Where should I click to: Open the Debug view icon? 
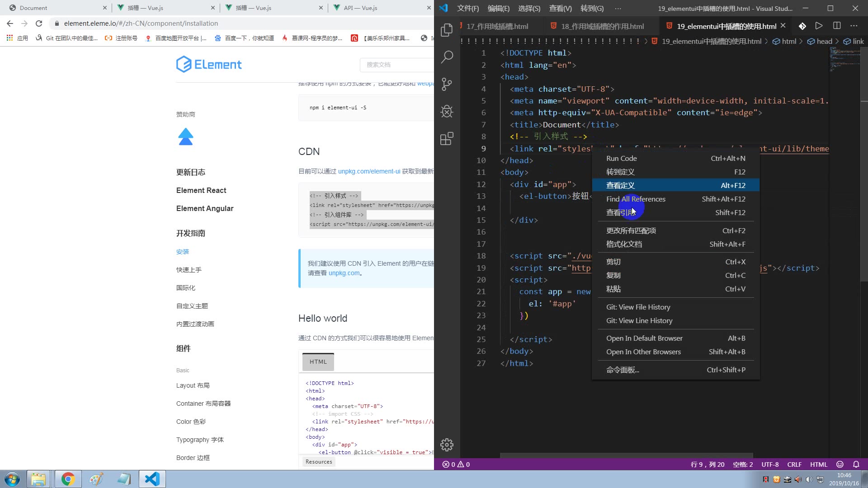[447, 111]
